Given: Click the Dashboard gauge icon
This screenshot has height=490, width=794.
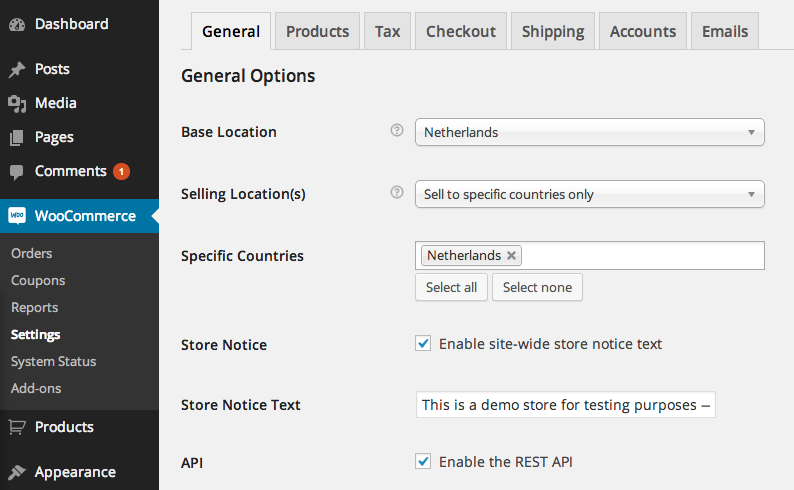Looking at the screenshot, I should (16, 24).
